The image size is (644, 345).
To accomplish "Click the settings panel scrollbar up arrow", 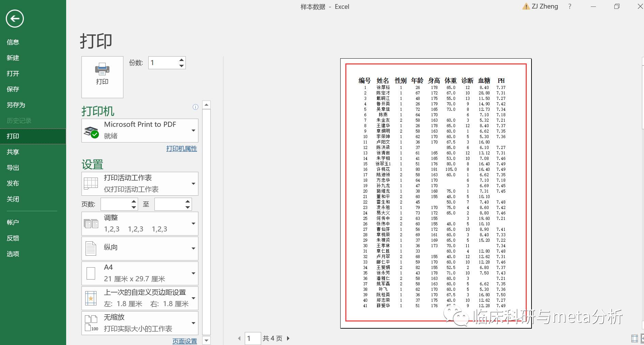I will [206, 105].
